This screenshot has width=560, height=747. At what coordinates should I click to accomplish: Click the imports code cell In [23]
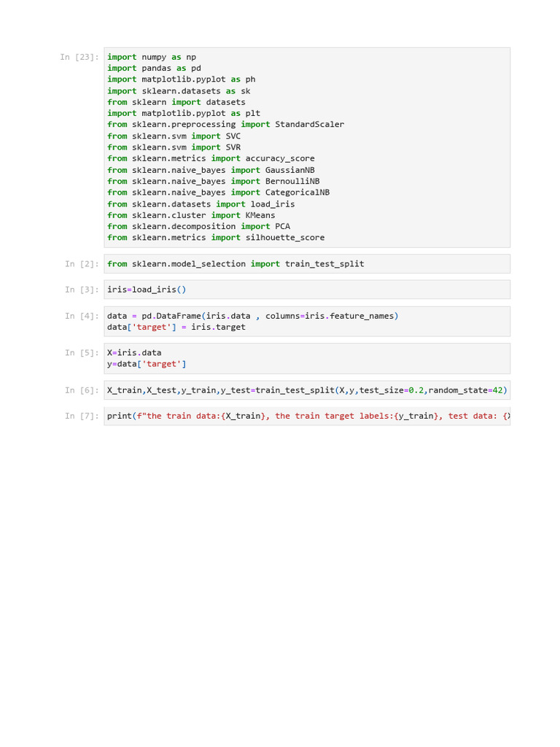307,147
